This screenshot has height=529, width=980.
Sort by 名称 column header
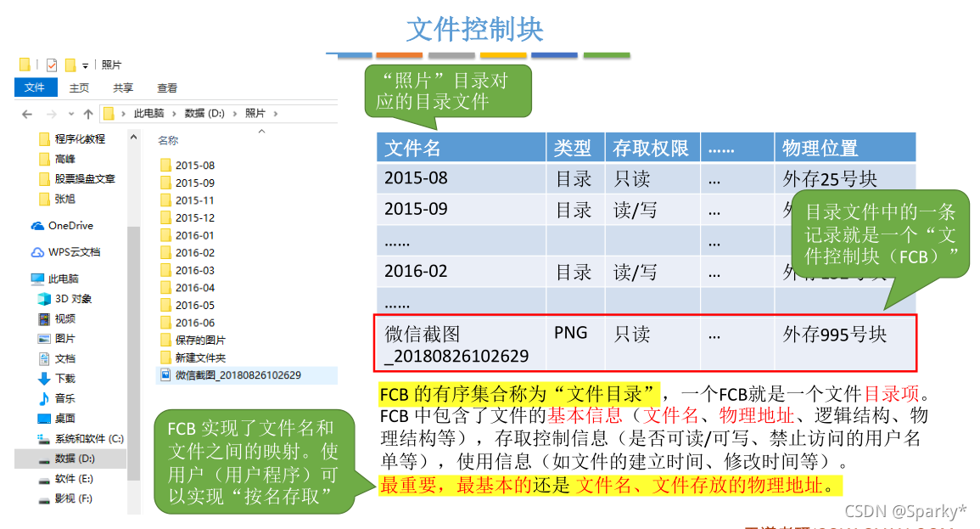pos(168,141)
